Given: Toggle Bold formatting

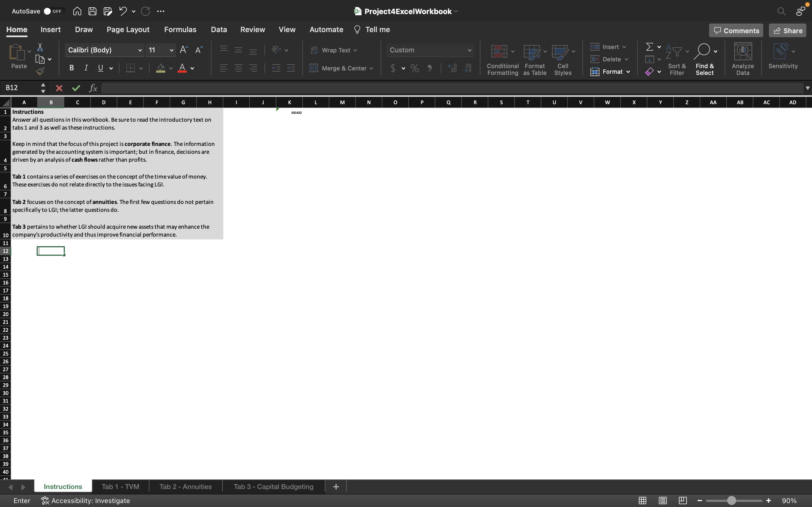Looking at the screenshot, I should pos(71,68).
